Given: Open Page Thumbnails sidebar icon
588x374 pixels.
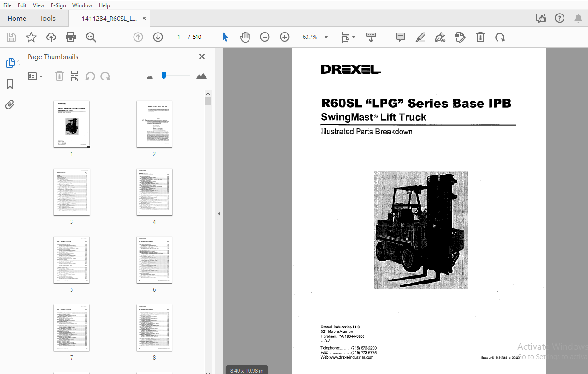Looking at the screenshot, I should (10, 63).
